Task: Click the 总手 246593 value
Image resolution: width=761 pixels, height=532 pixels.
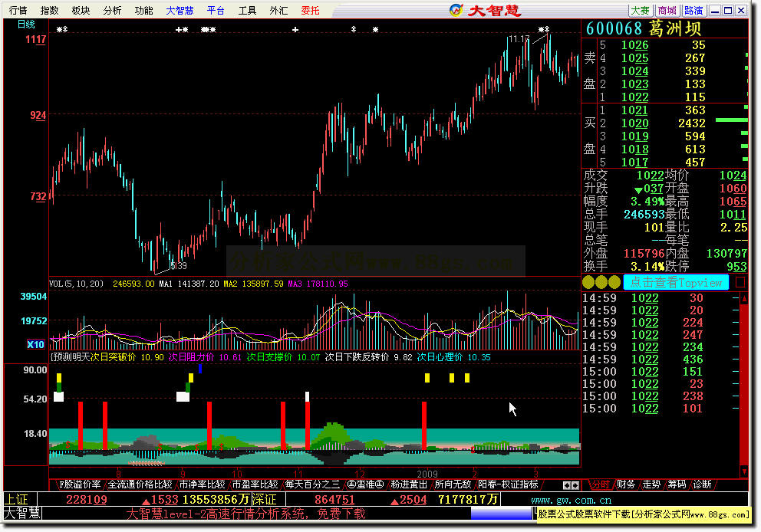Action: (643, 215)
